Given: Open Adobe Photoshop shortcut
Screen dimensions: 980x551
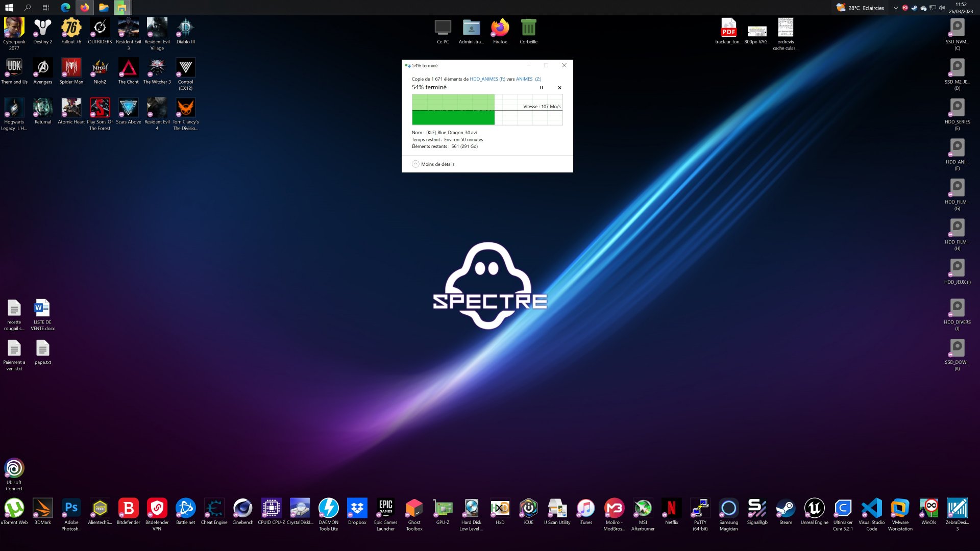Looking at the screenshot, I should click(x=71, y=514).
